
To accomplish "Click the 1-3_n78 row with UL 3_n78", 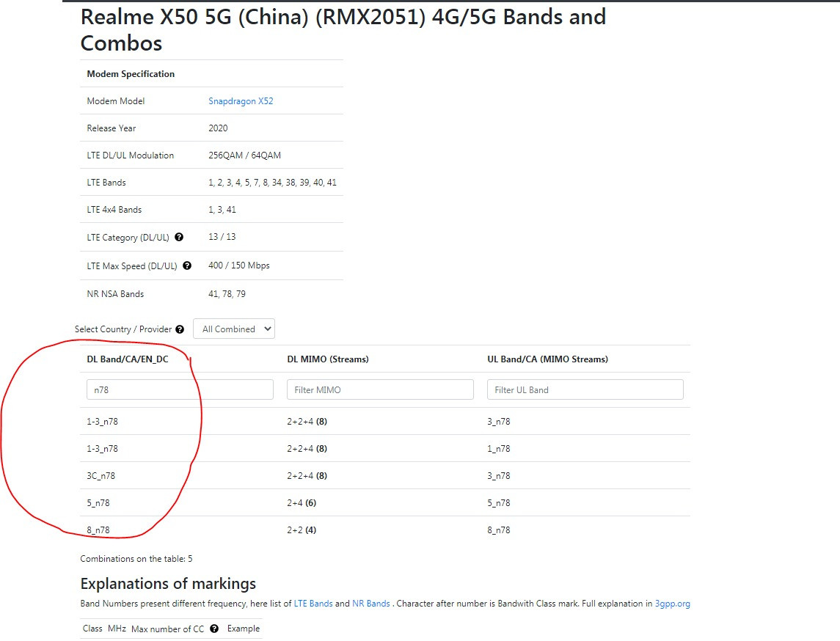I will (x=385, y=421).
